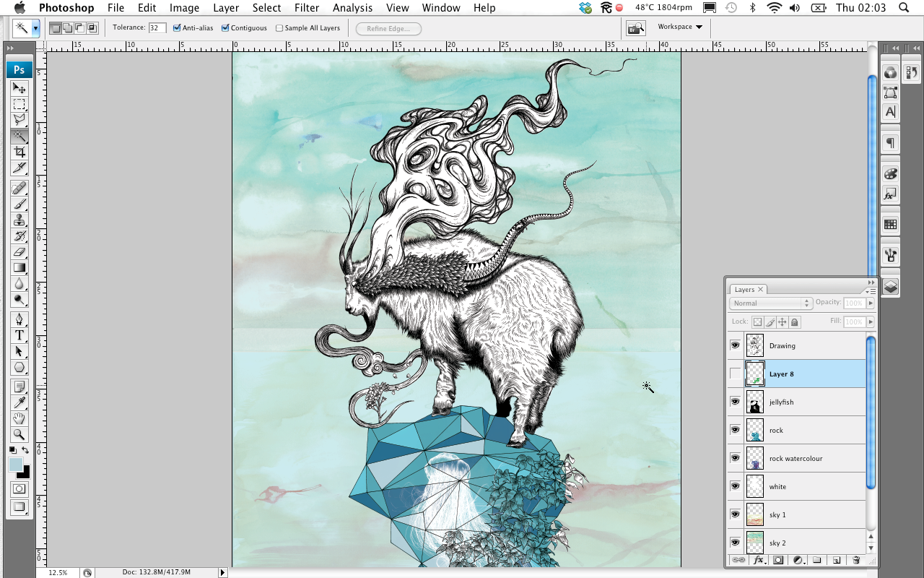Toggle Quick Mask mode
The image size is (924, 578).
tap(19, 489)
